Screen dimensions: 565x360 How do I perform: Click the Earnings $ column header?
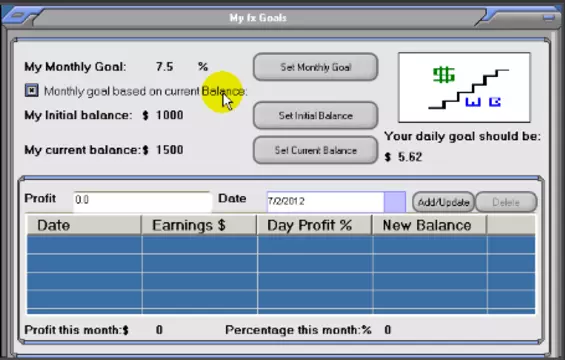[x=199, y=225]
